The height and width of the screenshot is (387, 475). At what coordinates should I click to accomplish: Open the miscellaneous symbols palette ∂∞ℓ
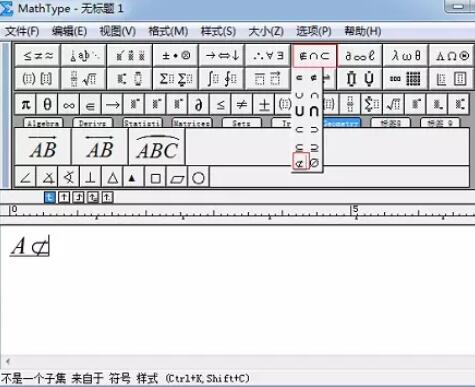[360, 55]
